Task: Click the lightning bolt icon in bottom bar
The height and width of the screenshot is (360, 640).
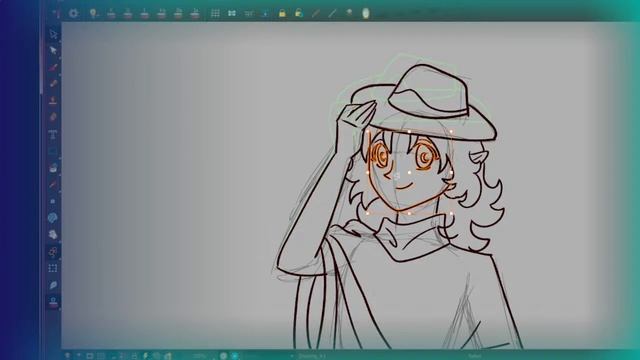Action: pos(146,356)
